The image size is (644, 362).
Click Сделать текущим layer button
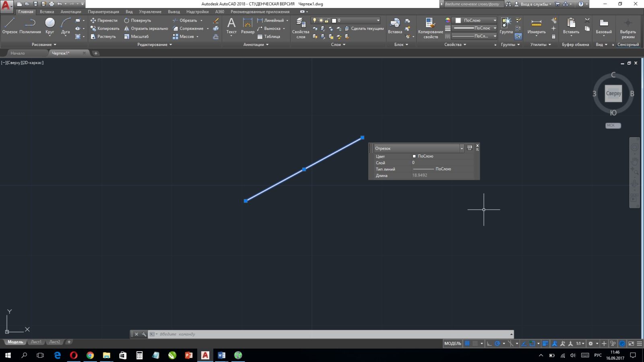tap(364, 28)
